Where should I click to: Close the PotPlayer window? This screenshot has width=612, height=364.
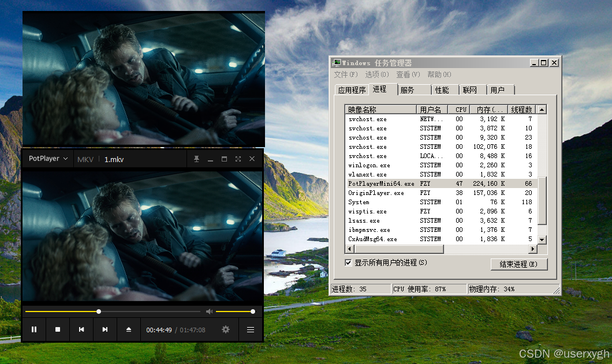coord(252,159)
